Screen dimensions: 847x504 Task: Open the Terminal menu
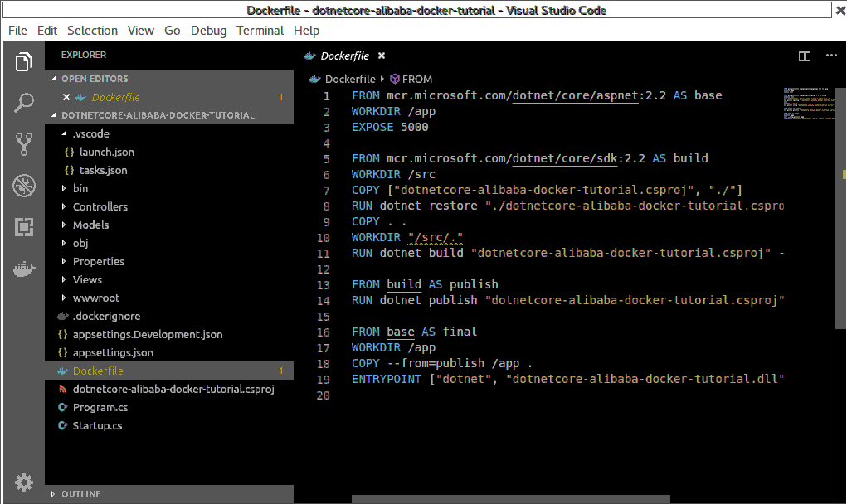click(x=260, y=31)
